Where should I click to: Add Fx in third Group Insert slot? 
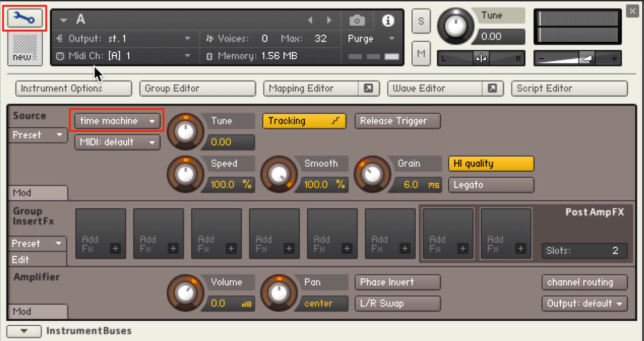(216, 234)
